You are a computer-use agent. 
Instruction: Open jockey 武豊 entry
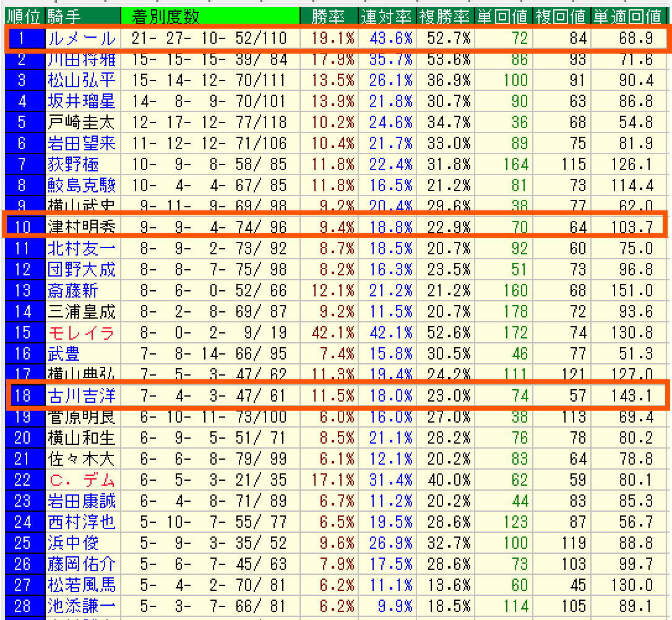(64, 354)
